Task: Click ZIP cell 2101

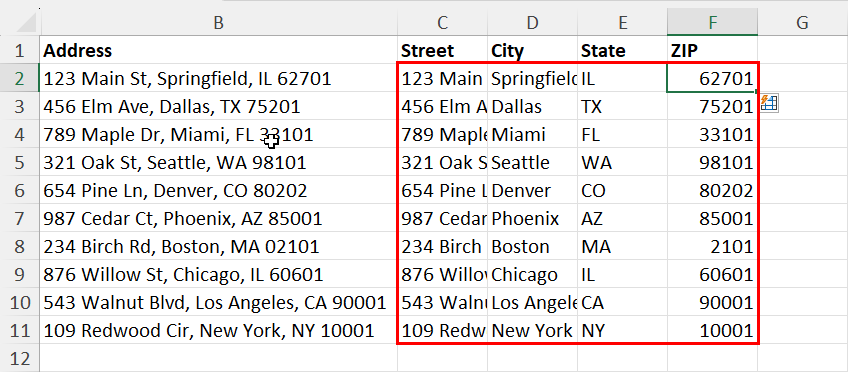Action: [x=712, y=247]
